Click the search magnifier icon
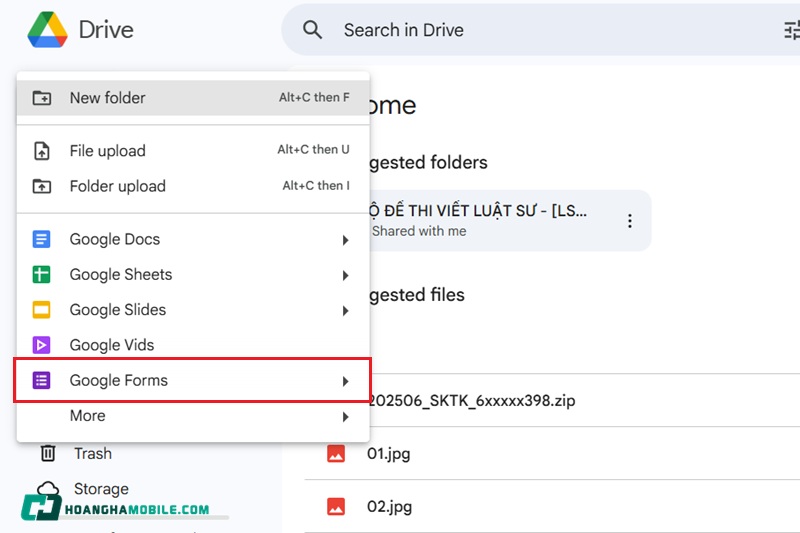The width and height of the screenshot is (800, 533). coord(313,30)
